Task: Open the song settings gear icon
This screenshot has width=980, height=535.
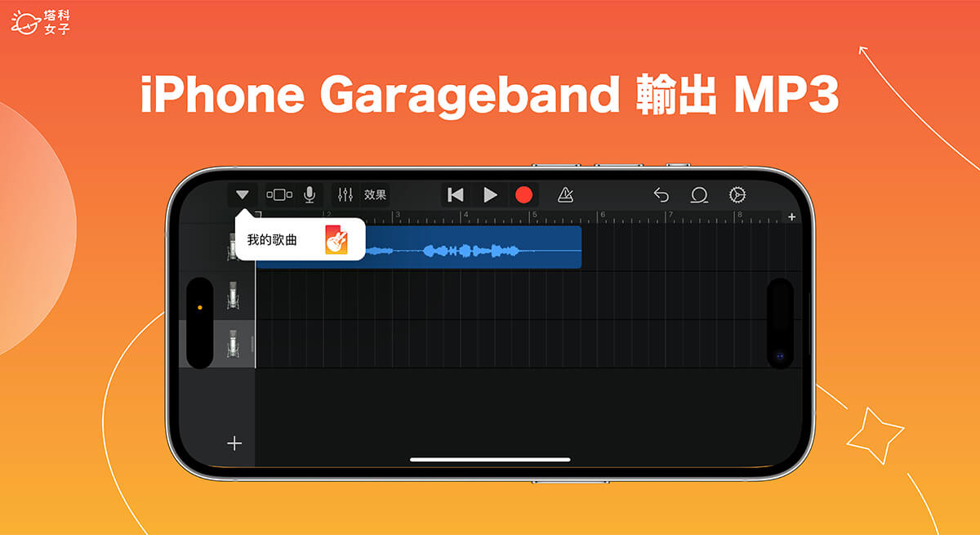Action: (x=737, y=194)
